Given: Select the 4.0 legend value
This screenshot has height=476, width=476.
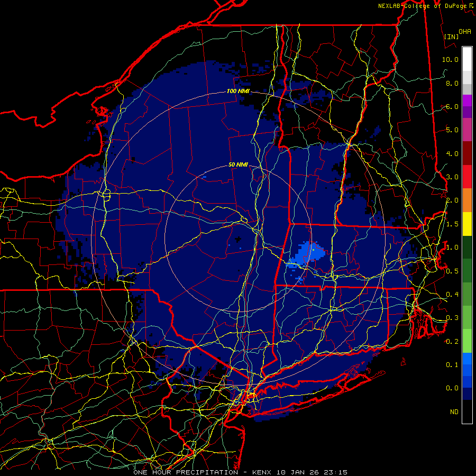Looking at the screenshot, I should (x=452, y=153).
